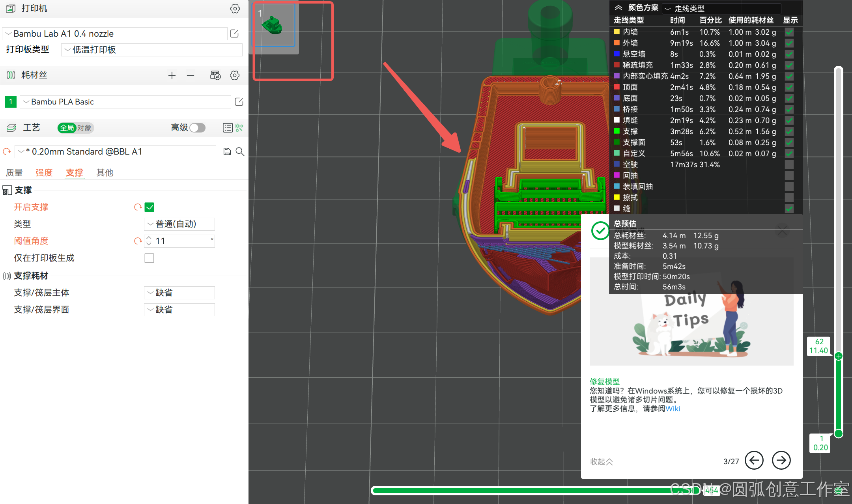Open the Wiki link in tips
The image size is (852, 504).
(x=673, y=409)
